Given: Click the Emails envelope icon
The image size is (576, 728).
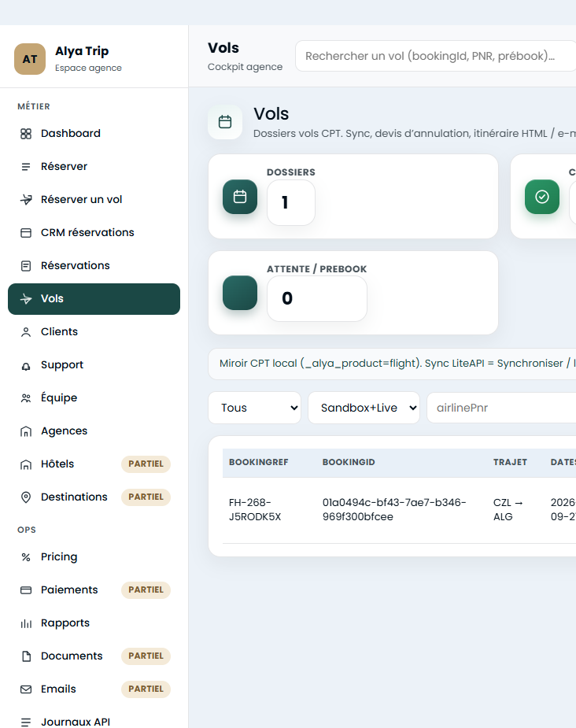Looking at the screenshot, I should click(26, 689).
